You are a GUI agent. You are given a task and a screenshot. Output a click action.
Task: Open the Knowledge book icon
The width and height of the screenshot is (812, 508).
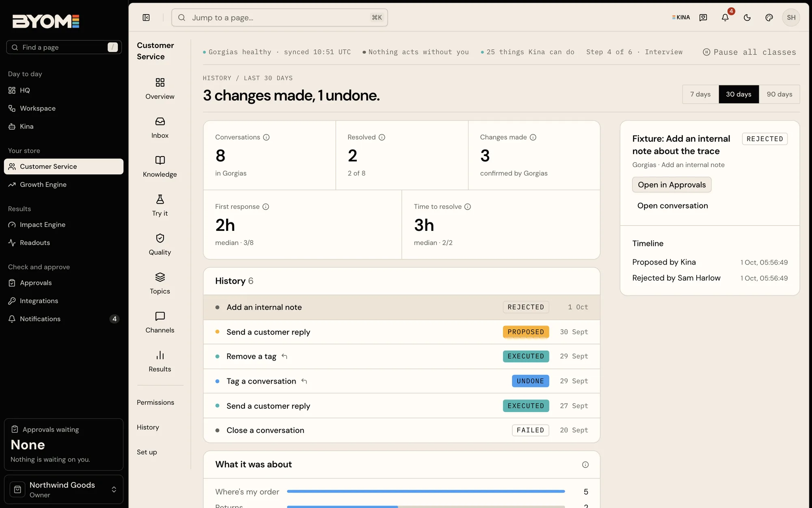[x=160, y=160]
